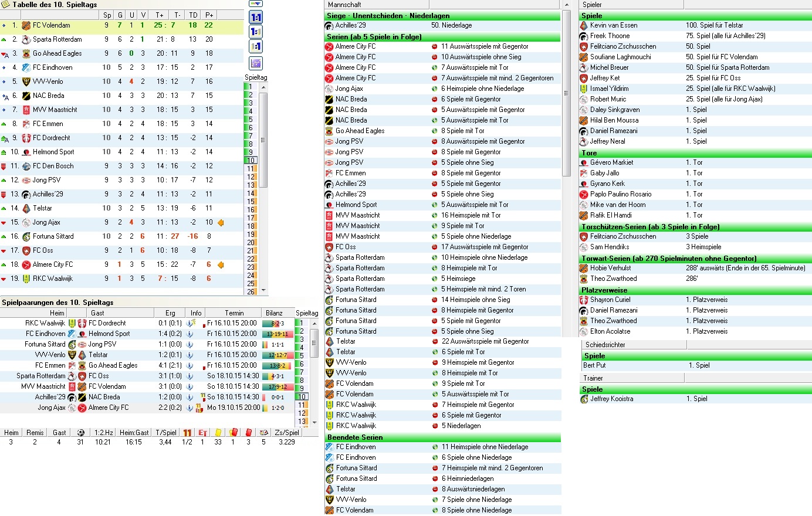Select the Sparta Rotterdam row in the league table
This screenshot has width=812, height=516.
121,39
